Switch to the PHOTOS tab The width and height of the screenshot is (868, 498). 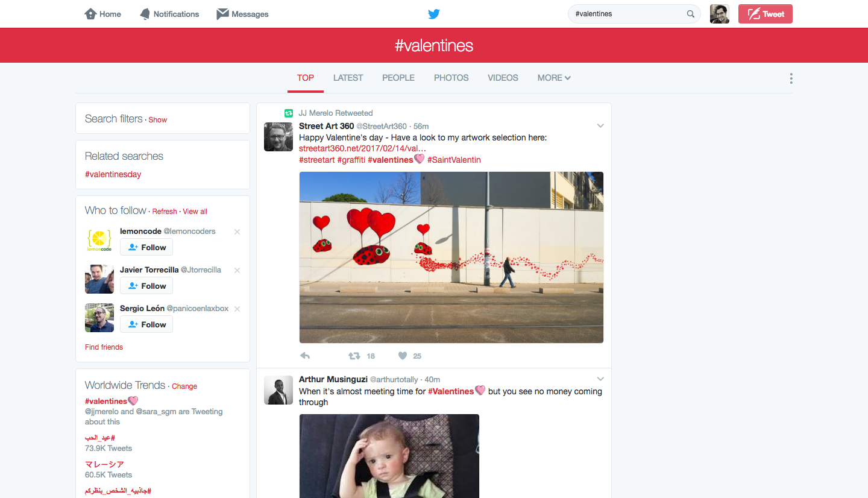tap(451, 78)
